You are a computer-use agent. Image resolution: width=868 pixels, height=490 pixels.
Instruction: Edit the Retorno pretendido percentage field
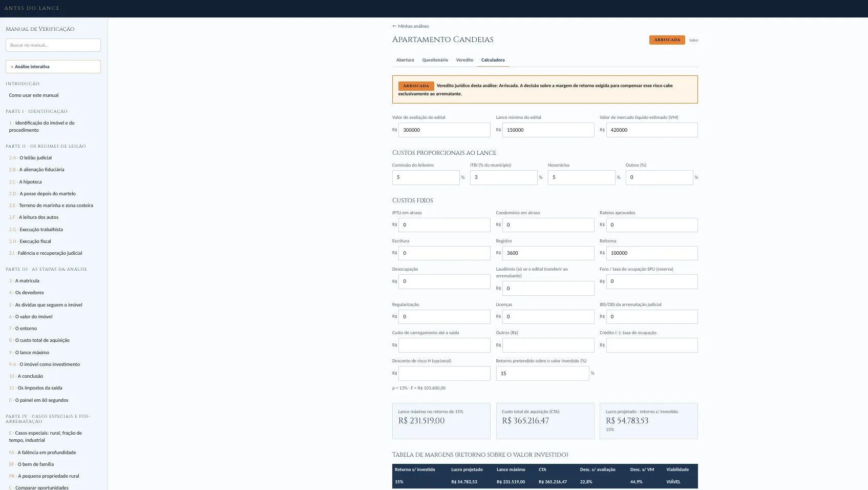click(542, 373)
